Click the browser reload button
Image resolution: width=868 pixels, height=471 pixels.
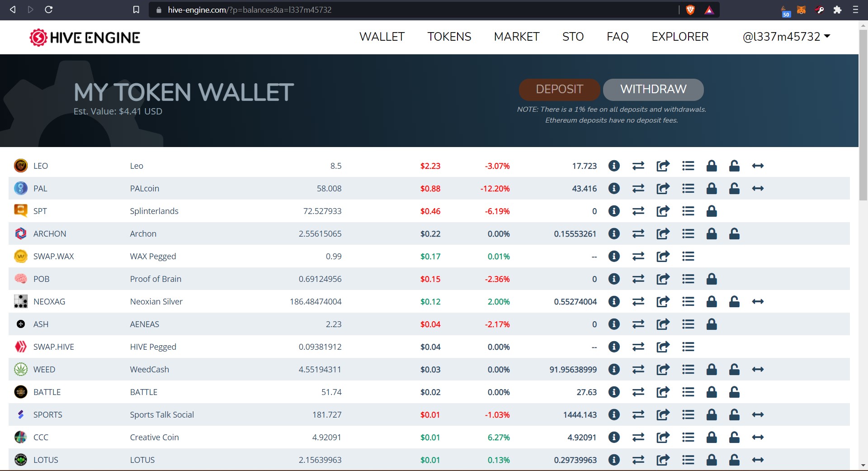click(49, 10)
